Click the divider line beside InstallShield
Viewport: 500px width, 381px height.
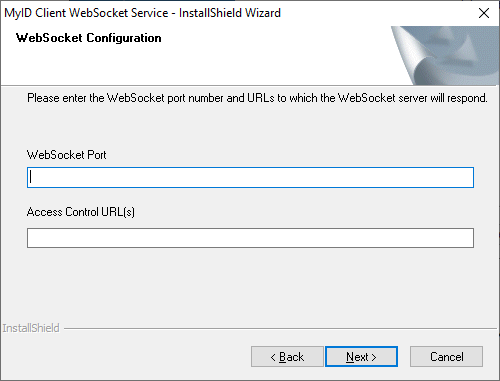[x=280, y=329]
